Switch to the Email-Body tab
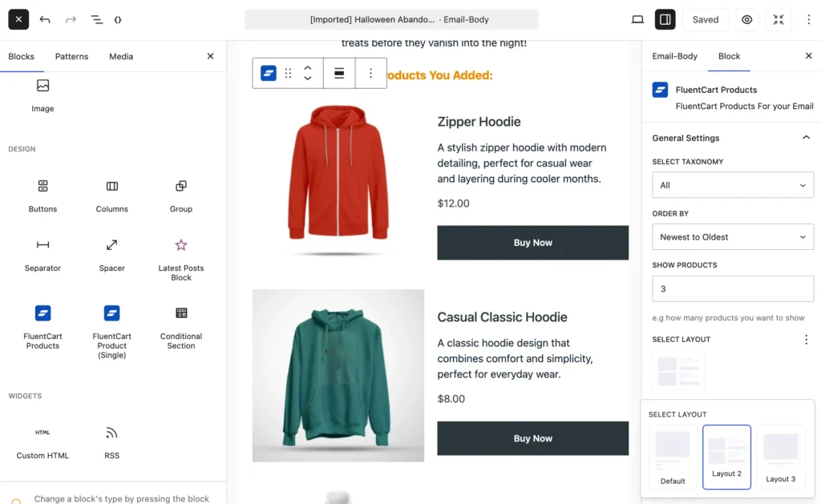821x504 pixels. tap(674, 56)
